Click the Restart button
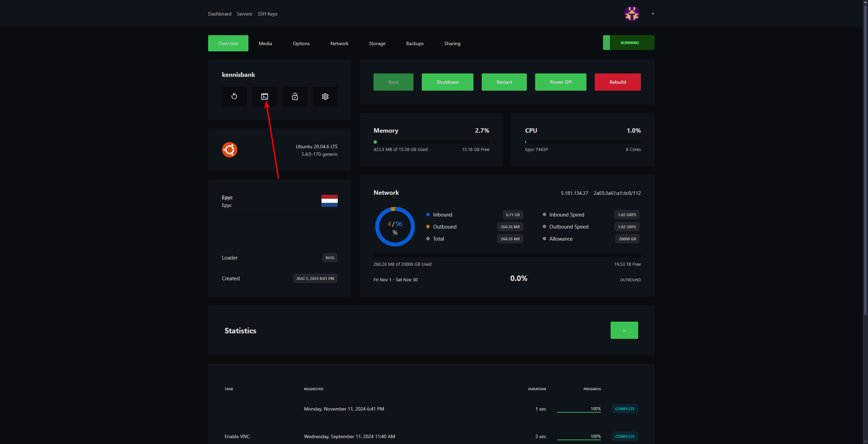 coord(504,82)
